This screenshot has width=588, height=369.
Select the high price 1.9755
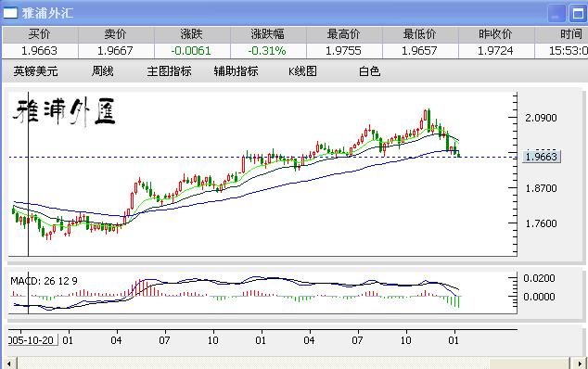(343, 51)
